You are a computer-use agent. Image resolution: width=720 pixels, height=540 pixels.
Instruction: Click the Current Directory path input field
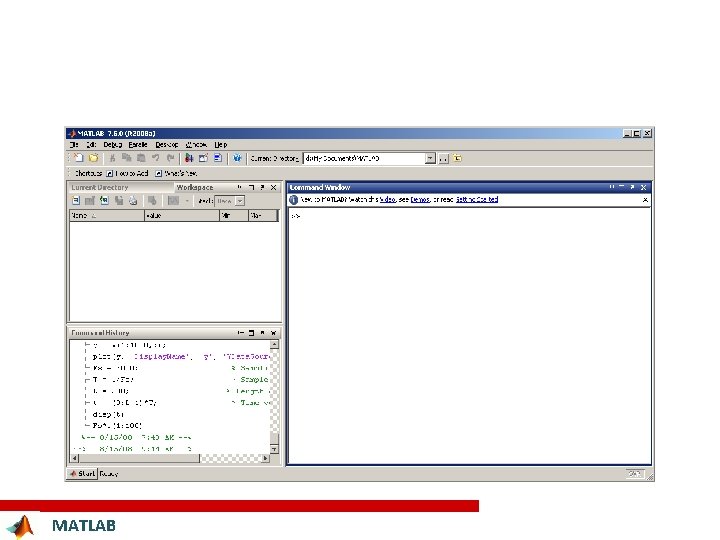click(364, 158)
